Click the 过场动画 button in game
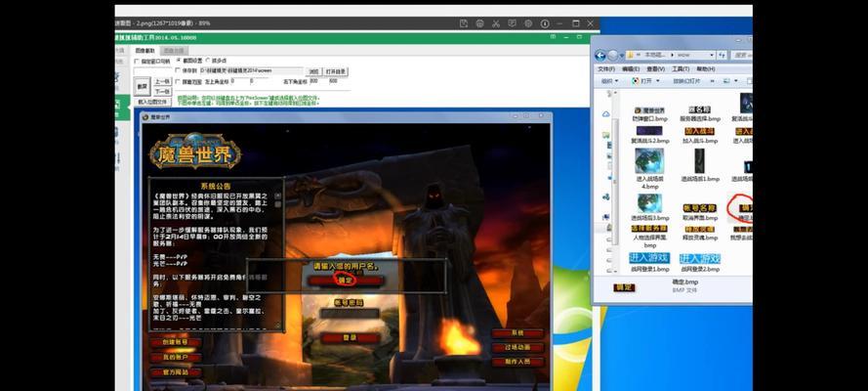Viewport: 868px width, 391px height. (x=518, y=347)
